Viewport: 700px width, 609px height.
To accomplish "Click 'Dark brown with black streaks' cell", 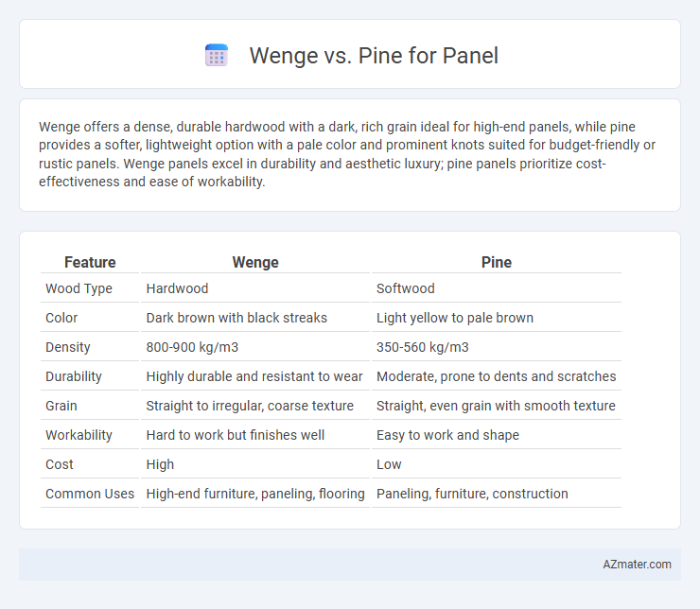I will (x=236, y=318).
